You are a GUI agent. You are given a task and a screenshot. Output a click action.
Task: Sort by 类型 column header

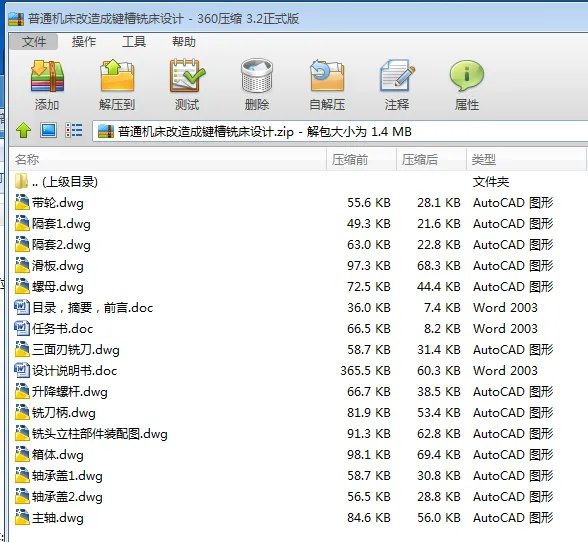click(x=526, y=159)
